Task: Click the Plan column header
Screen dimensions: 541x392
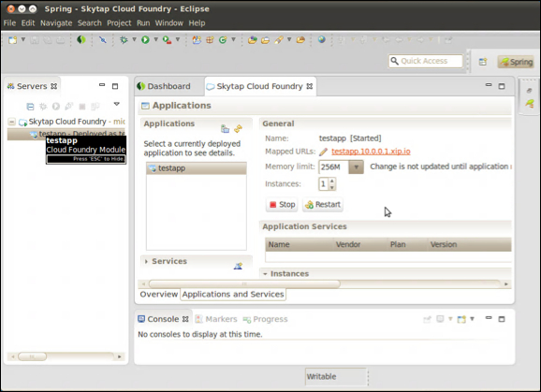Action: point(407,245)
